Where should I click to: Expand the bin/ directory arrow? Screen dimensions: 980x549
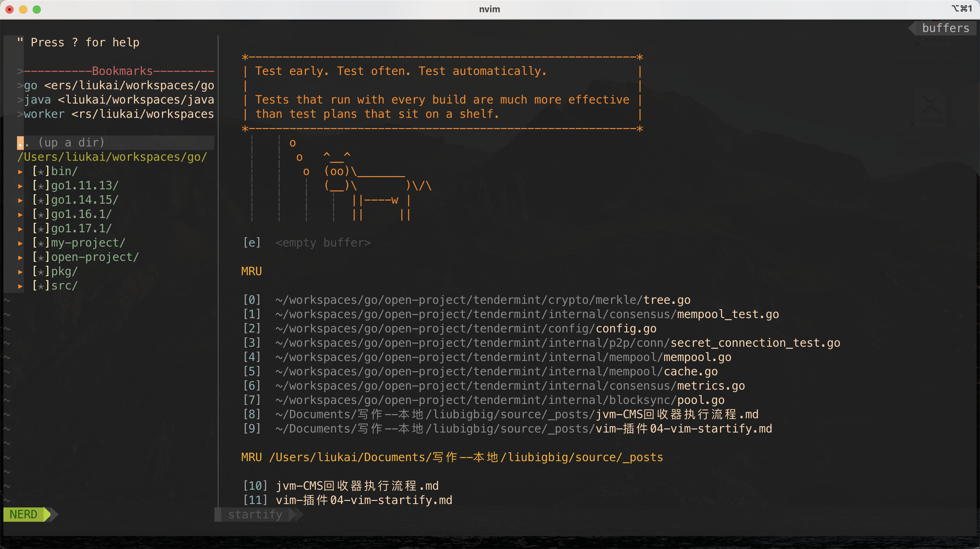click(x=20, y=172)
